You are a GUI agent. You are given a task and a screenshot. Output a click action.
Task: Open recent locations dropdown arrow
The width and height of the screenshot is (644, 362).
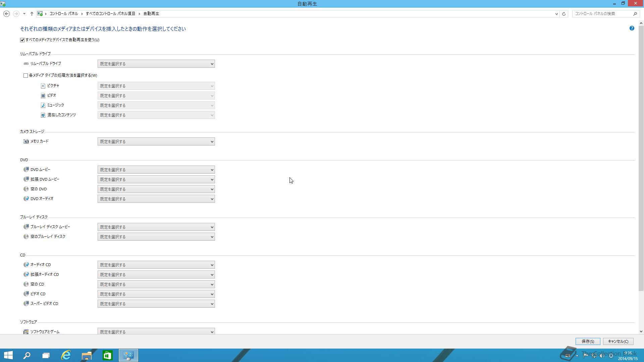coord(24,14)
